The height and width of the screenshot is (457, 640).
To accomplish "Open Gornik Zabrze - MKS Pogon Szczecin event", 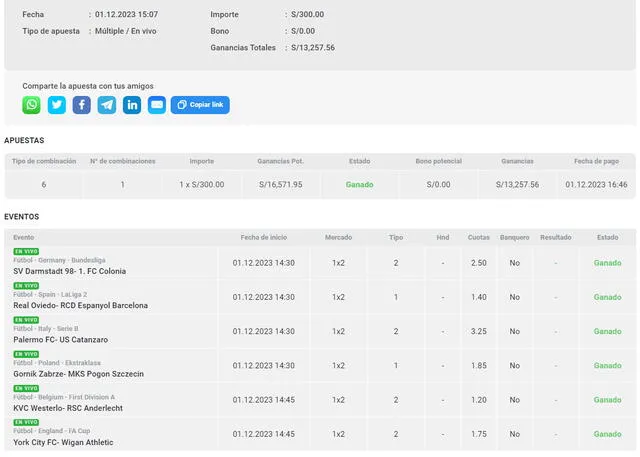I will coord(78,374).
